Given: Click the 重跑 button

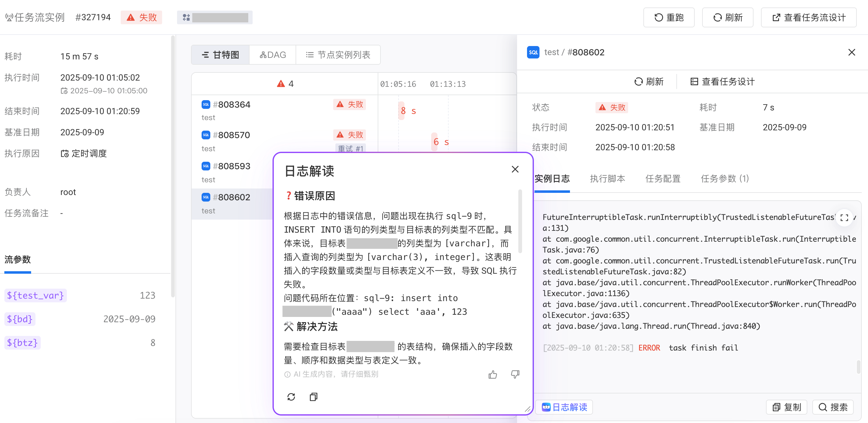Looking at the screenshot, I should coord(669,17).
